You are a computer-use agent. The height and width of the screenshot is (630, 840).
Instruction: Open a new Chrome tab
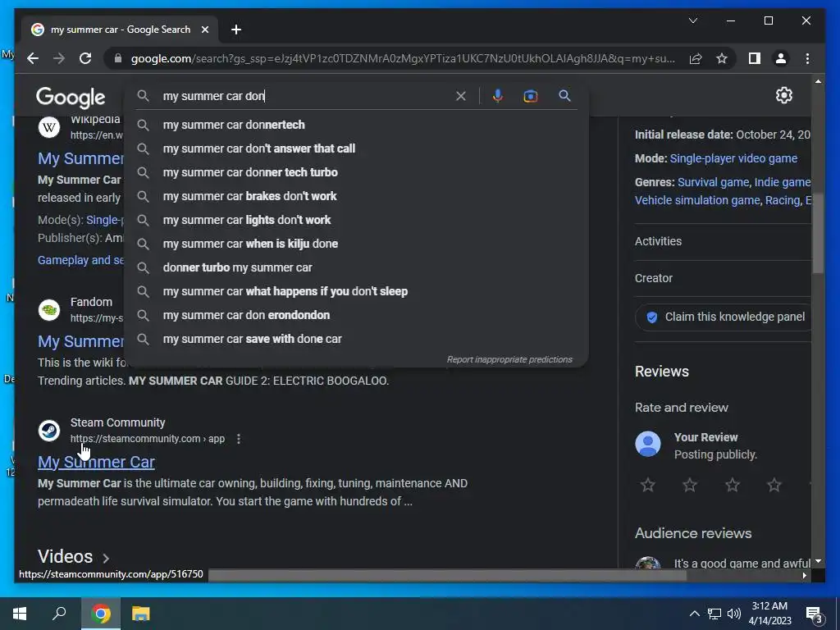point(236,30)
